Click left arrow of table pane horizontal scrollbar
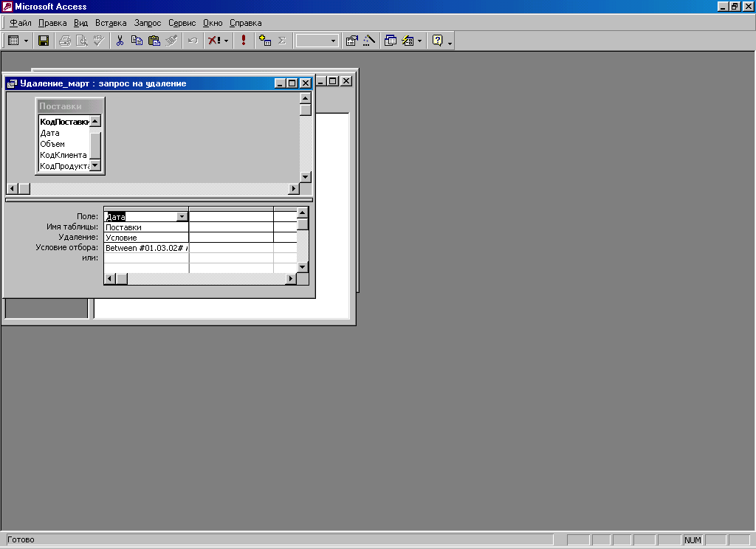This screenshot has width=756, height=549. [13, 188]
